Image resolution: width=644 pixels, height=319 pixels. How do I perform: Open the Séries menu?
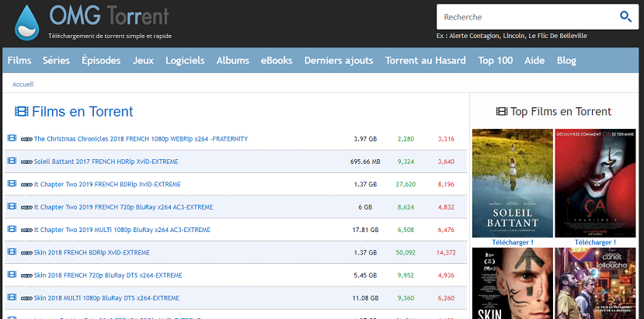[56, 61]
